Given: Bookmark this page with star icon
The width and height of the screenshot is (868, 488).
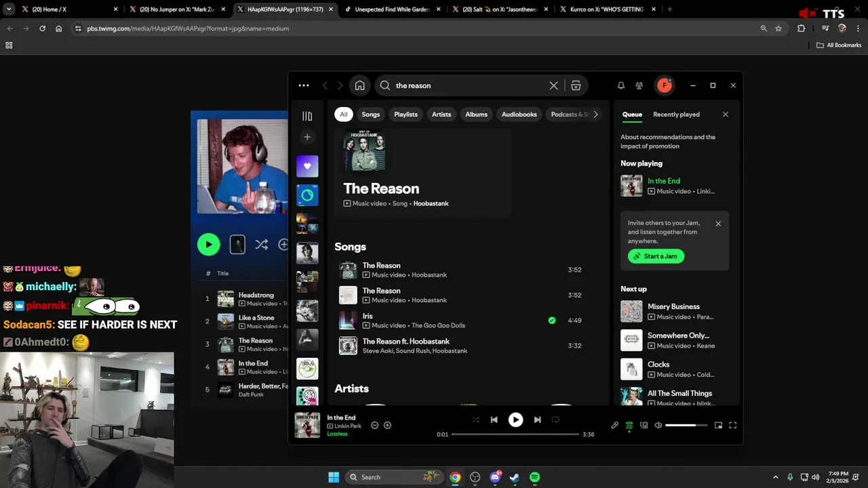Looking at the screenshot, I should (778, 28).
